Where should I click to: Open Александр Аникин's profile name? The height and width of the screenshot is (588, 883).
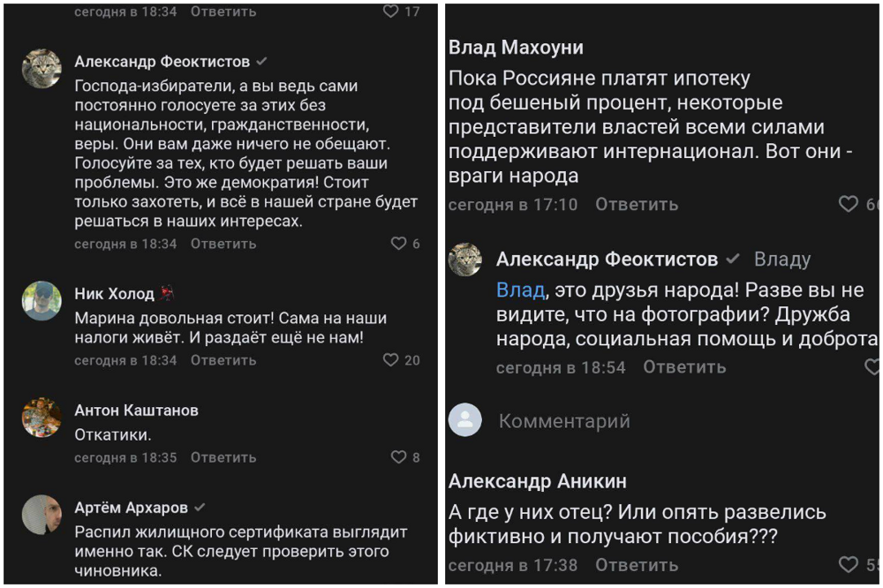(537, 481)
